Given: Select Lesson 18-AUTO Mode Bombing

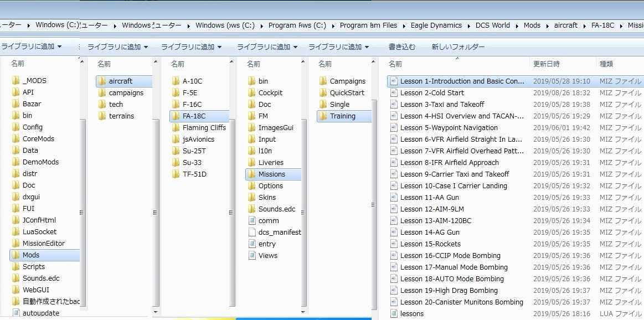Looking at the screenshot, I should coord(452,279).
